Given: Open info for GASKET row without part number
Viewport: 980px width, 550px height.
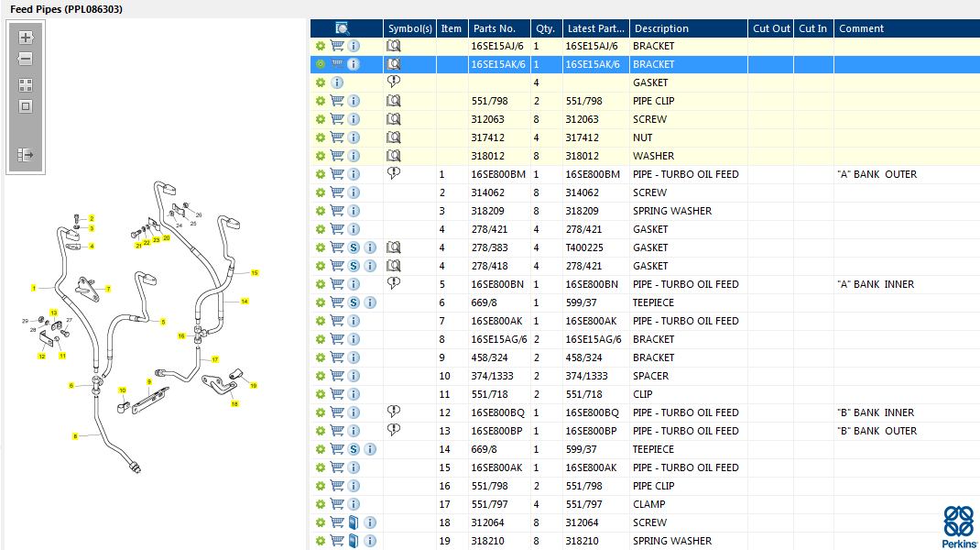Looking at the screenshot, I should (x=337, y=82).
